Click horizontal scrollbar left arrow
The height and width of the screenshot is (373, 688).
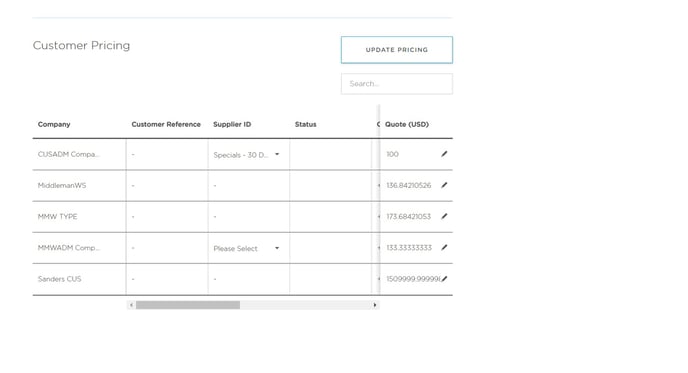click(131, 305)
